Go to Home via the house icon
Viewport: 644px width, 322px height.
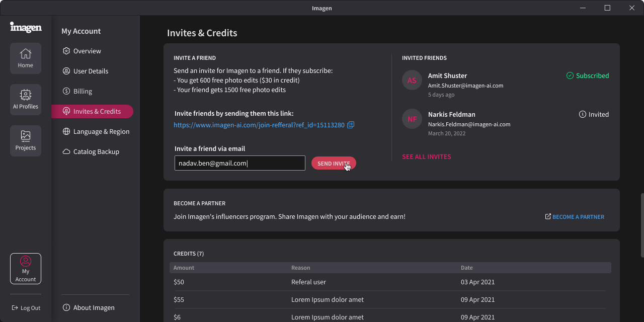pyautogui.click(x=26, y=53)
